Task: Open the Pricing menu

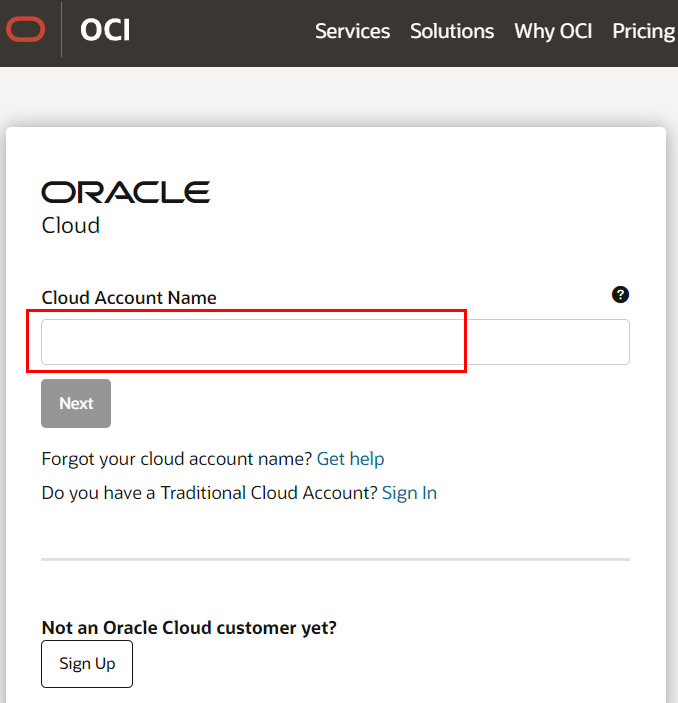Action: pos(644,31)
